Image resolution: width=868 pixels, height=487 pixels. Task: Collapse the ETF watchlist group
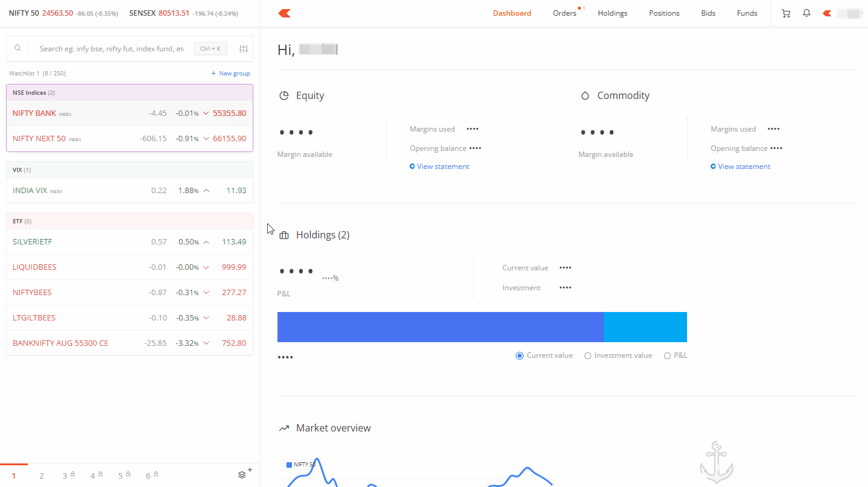(x=22, y=221)
